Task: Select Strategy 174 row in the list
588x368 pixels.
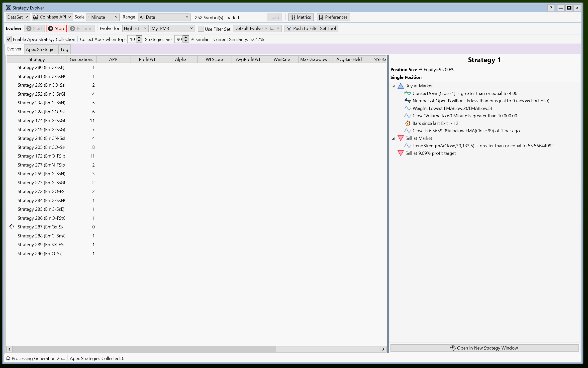Action: tap(41, 121)
